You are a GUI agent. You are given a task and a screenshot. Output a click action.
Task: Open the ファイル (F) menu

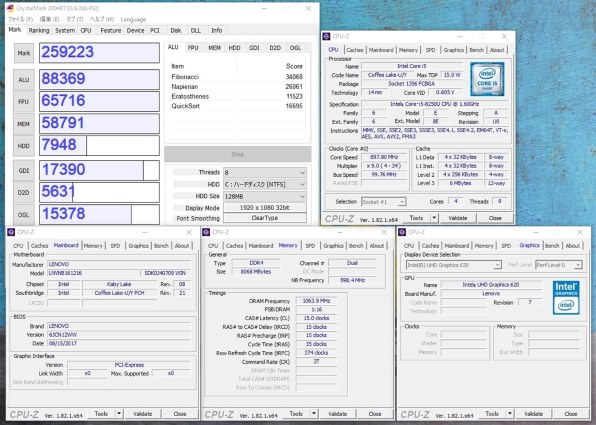click(x=21, y=19)
